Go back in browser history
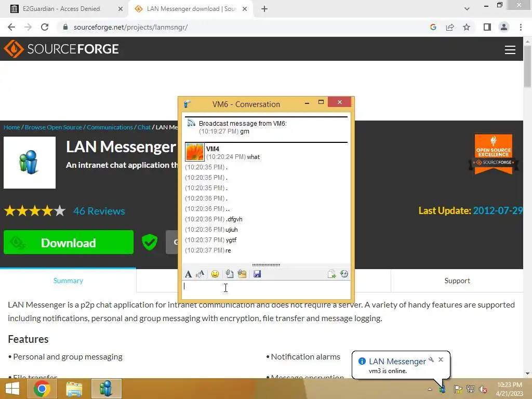 point(11,27)
